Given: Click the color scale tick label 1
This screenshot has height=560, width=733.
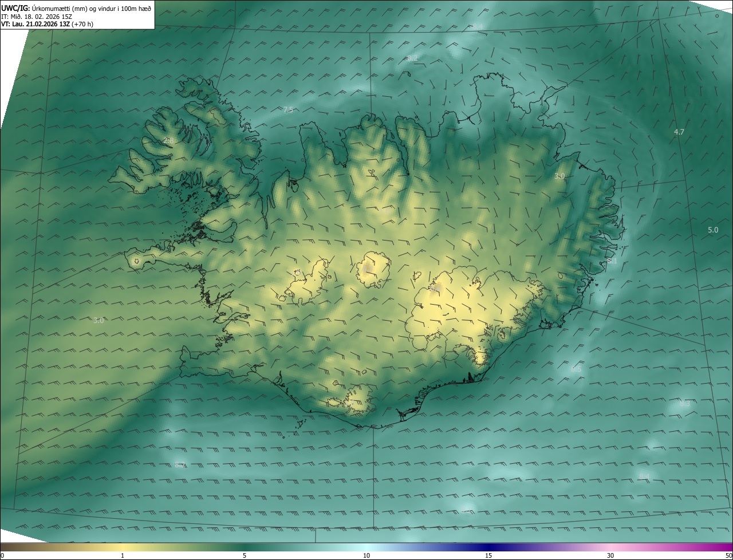Looking at the screenshot, I should click(x=123, y=555).
